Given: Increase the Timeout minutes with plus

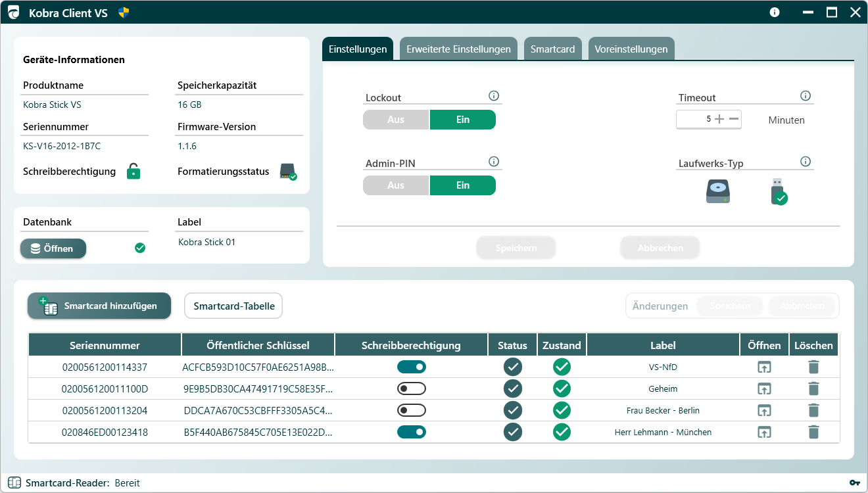Looking at the screenshot, I should 719,119.
